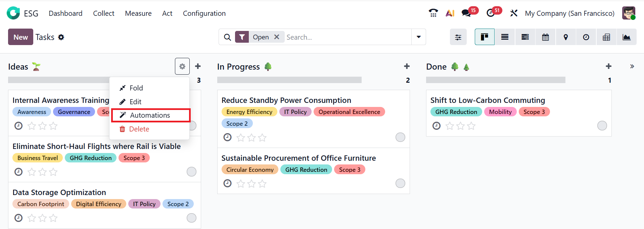
Task: Choose Fold in the column menu
Action: (136, 88)
